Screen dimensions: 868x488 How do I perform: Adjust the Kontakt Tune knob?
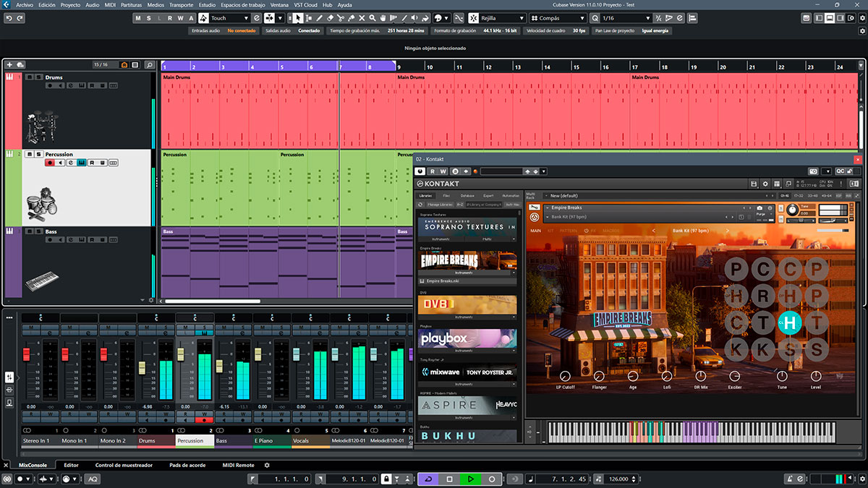coord(792,210)
